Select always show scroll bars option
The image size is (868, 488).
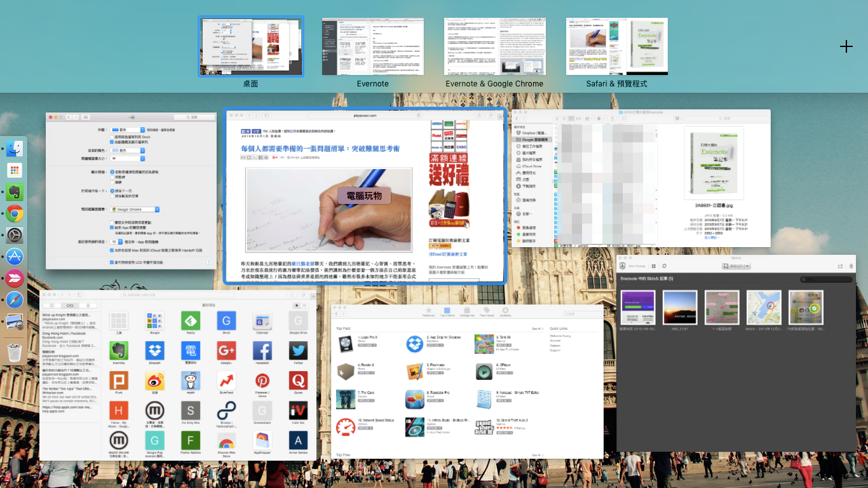(112, 182)
